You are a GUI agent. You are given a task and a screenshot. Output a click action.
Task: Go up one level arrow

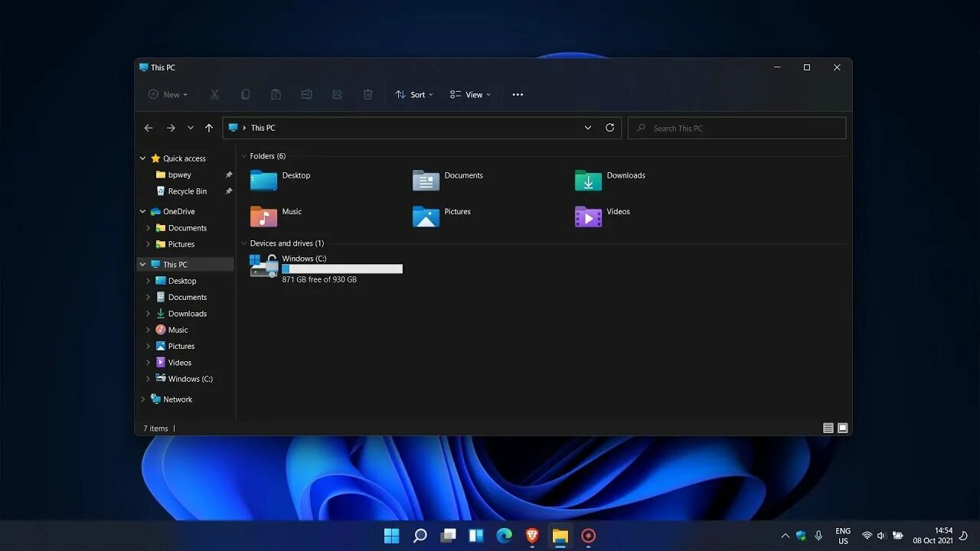209,128
